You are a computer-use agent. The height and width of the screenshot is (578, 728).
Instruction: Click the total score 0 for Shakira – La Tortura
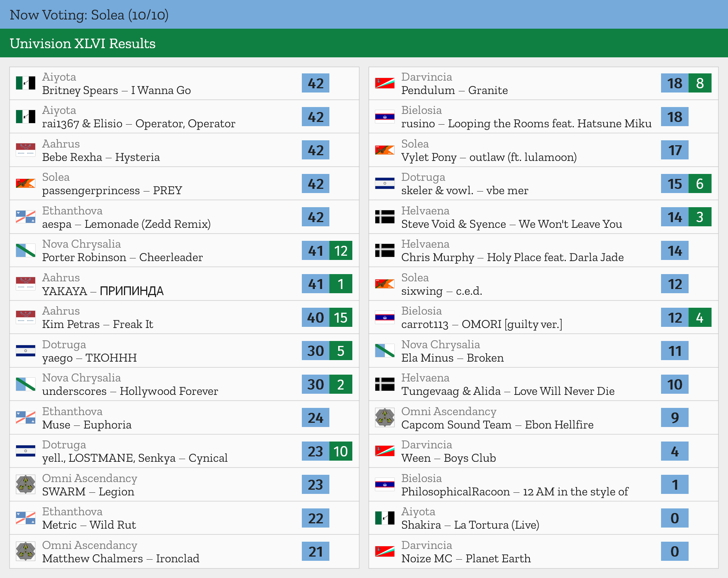(x=675, y=518)
